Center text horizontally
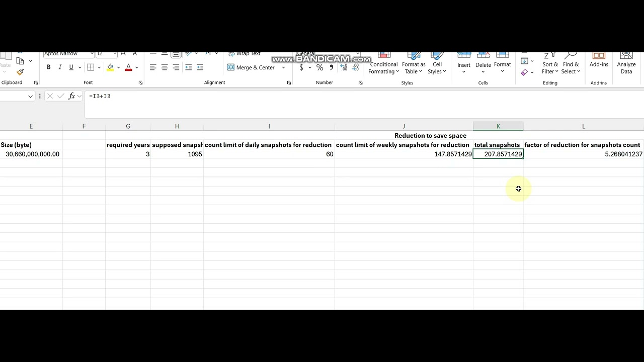 click(165, 67)
